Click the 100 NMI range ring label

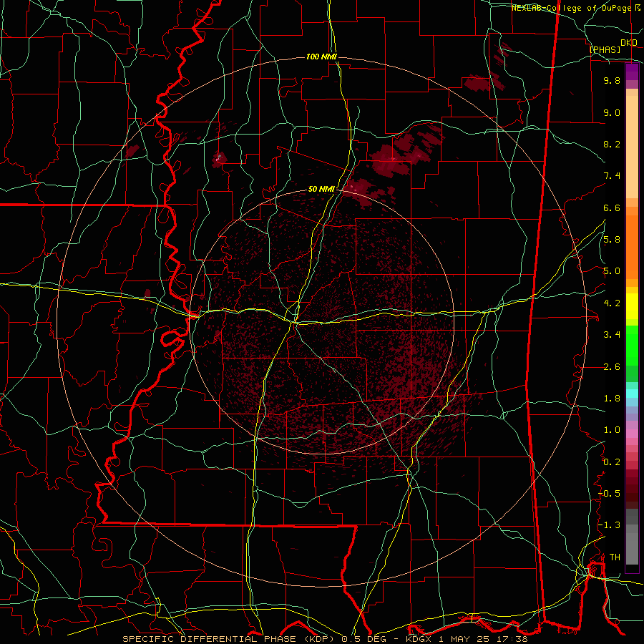[x=321, y=57]
